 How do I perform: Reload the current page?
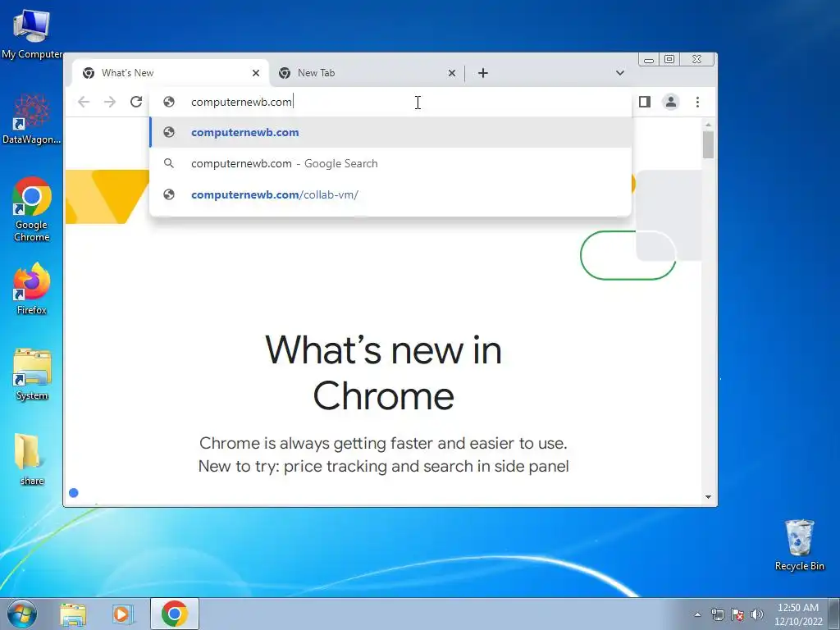coord(136,102)
